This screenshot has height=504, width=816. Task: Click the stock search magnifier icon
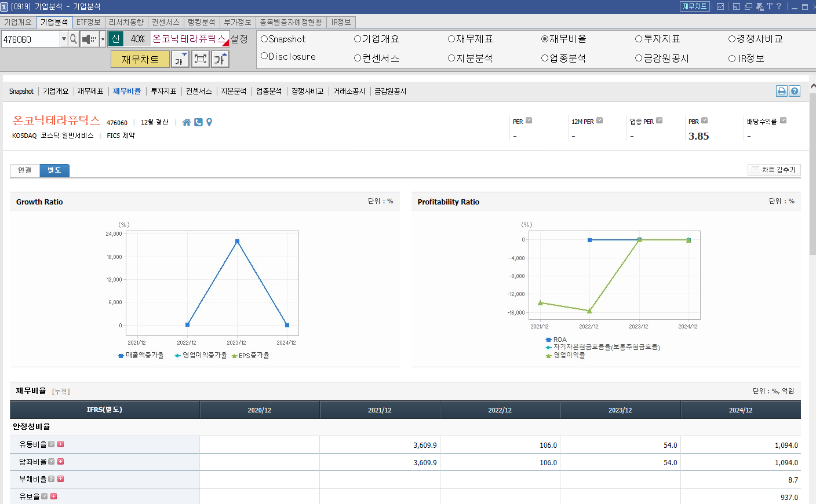click(x=74, y=39)
